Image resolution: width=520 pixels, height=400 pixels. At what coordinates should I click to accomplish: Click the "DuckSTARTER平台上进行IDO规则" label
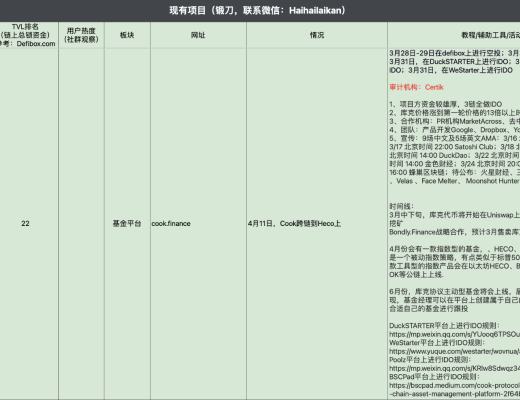[x=444, y=326]
